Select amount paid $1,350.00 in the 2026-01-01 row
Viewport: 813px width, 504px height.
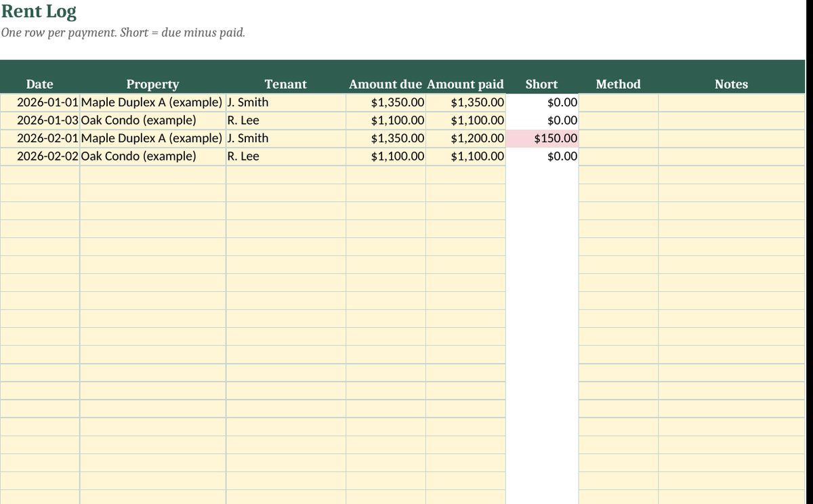click(465, 102)
